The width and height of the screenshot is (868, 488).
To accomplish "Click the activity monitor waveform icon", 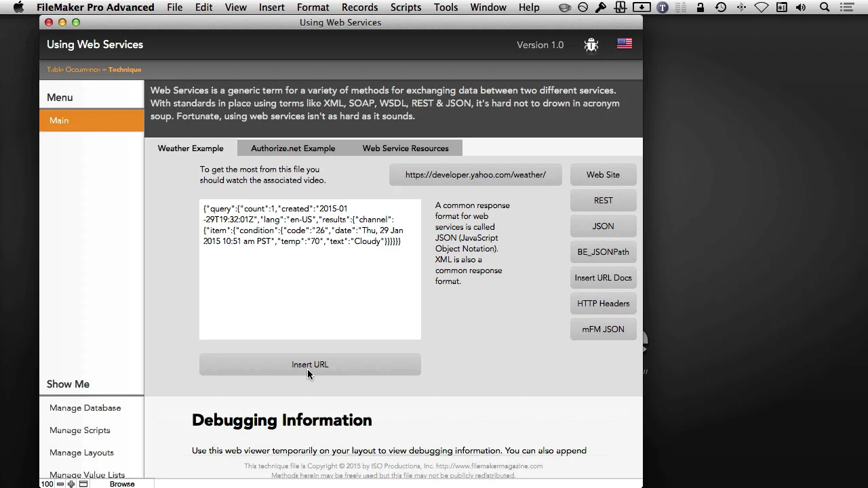I will pyautogui.click(x=620, y=7).
